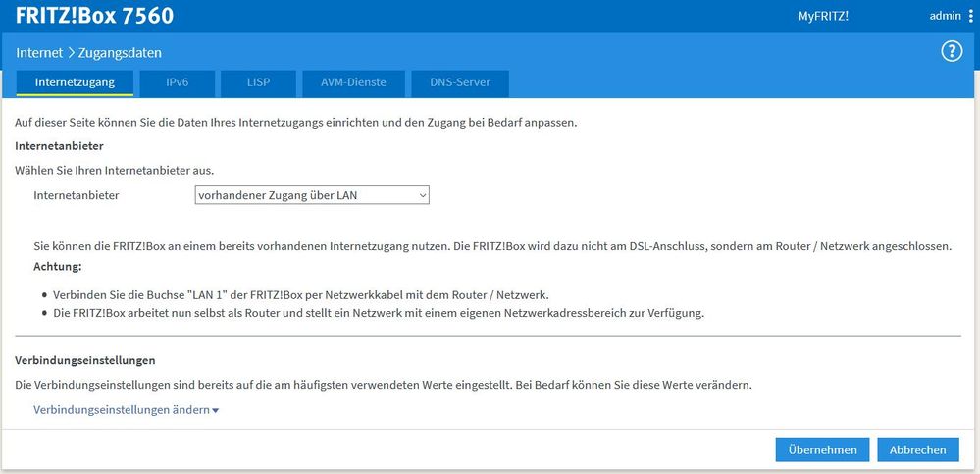The image size is (980, 474).
Task: Click the bullet text about Buchse "LAN 1"
Action: 300,294
